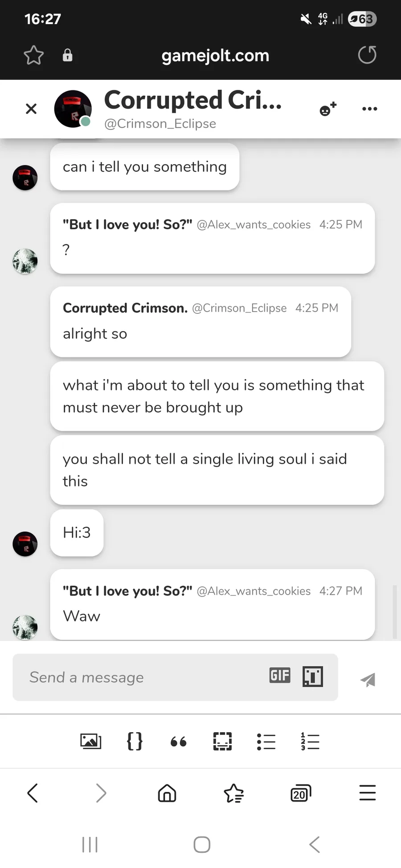Screen dimensions: 401x868
Task: Open the browser hamburger menu
Action: coord(368,793)
